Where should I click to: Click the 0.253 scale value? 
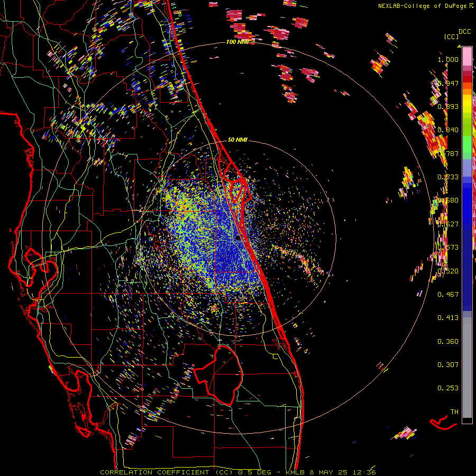point(448,388)
